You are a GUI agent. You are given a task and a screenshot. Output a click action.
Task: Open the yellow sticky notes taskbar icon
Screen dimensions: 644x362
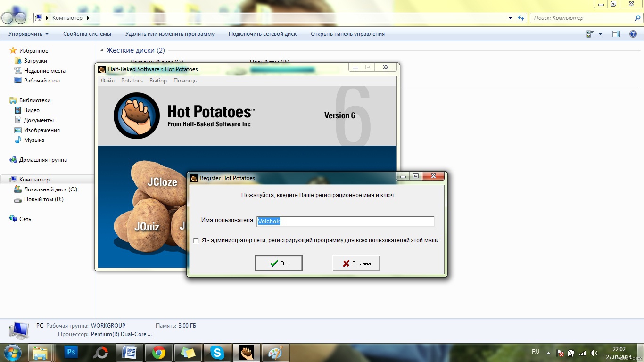188,352
